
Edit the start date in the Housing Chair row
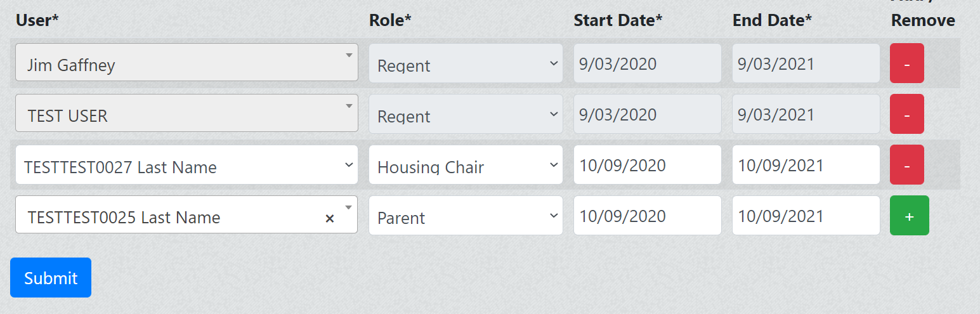(x=647, y=165)
